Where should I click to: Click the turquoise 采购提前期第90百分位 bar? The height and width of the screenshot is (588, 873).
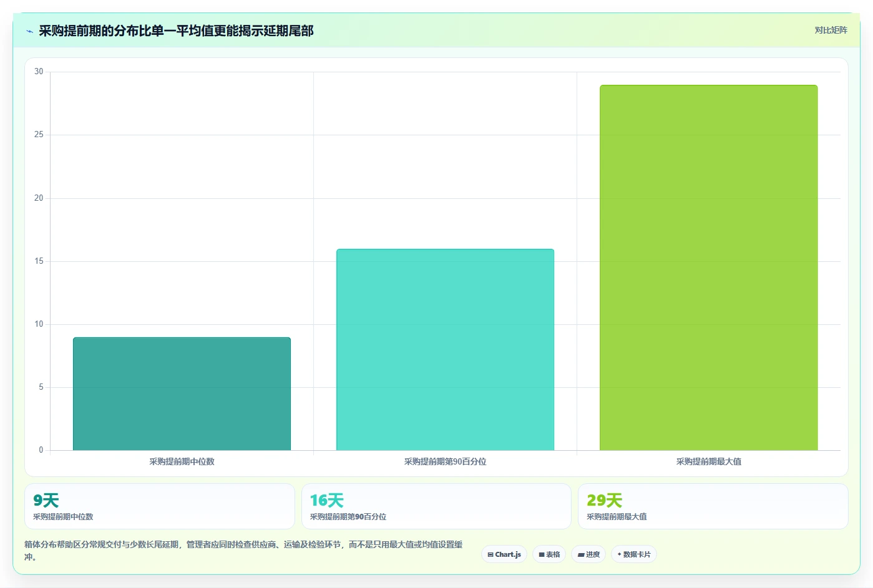(x=445, y=349)
